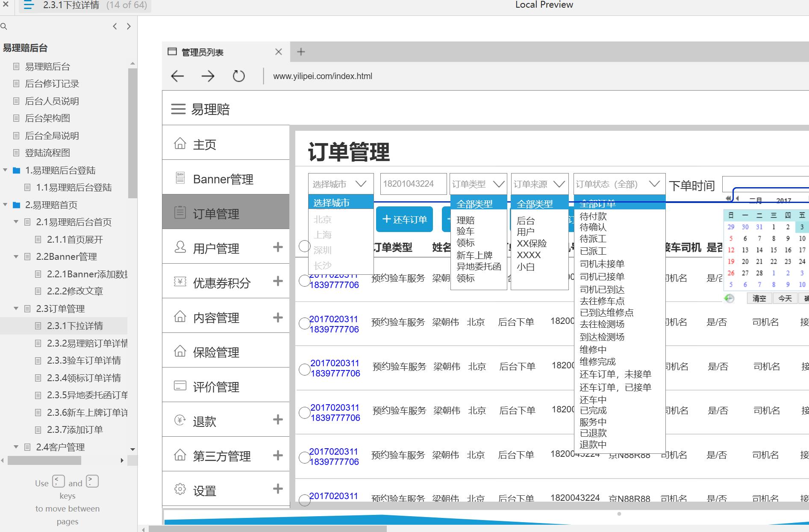Click the house icon beside 保险管理
The image size is (809, 532).
[x=180, y=351]
